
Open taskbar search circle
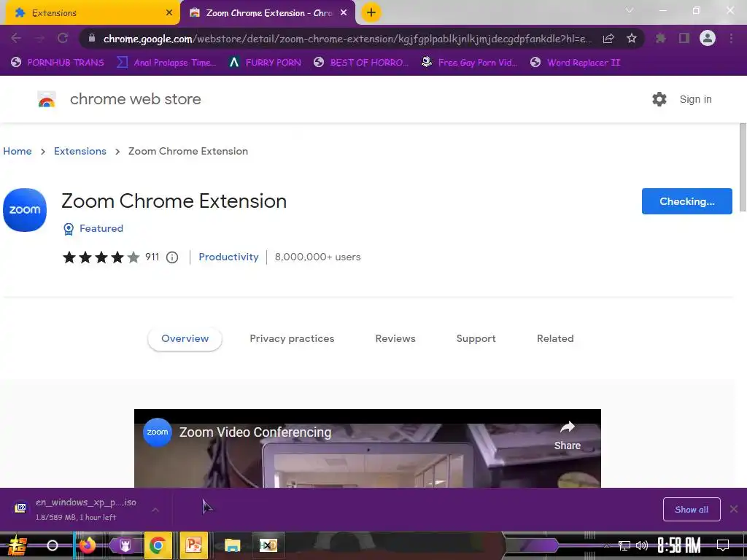point(53,545)
